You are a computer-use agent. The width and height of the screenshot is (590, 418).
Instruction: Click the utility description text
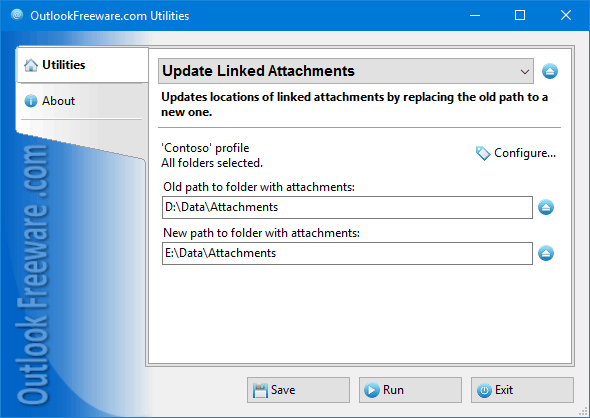[x=354, y=104]
